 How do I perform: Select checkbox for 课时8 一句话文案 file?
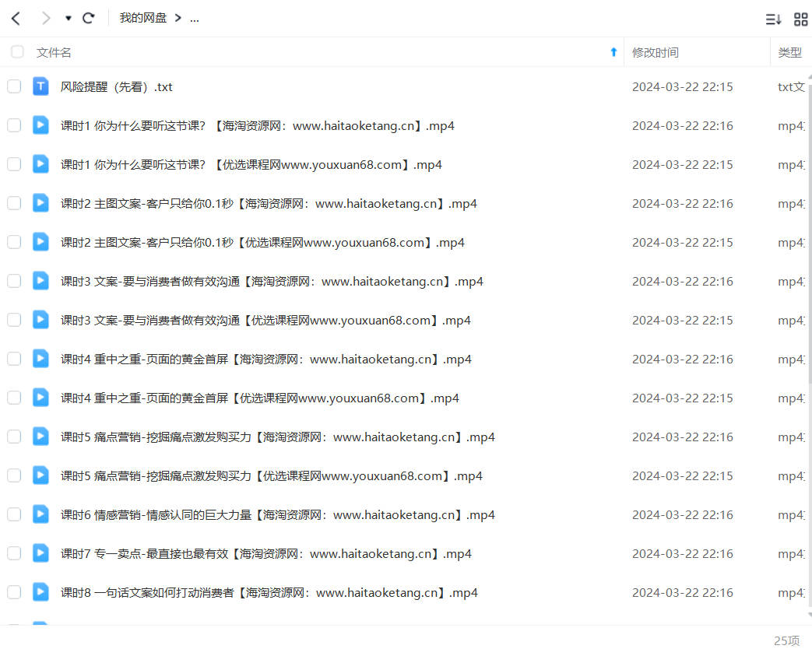[14, 591]
